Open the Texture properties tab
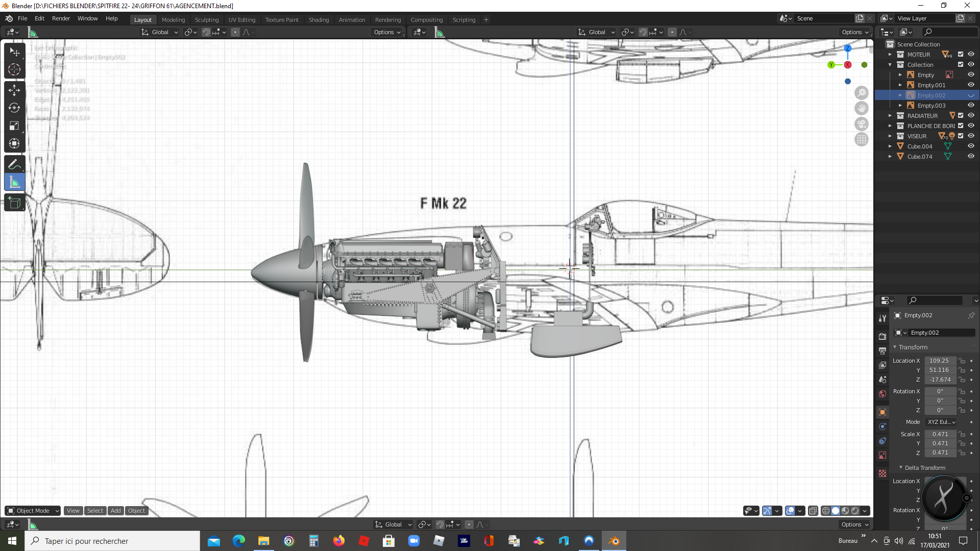980x551 pixels. click(883, 473)
